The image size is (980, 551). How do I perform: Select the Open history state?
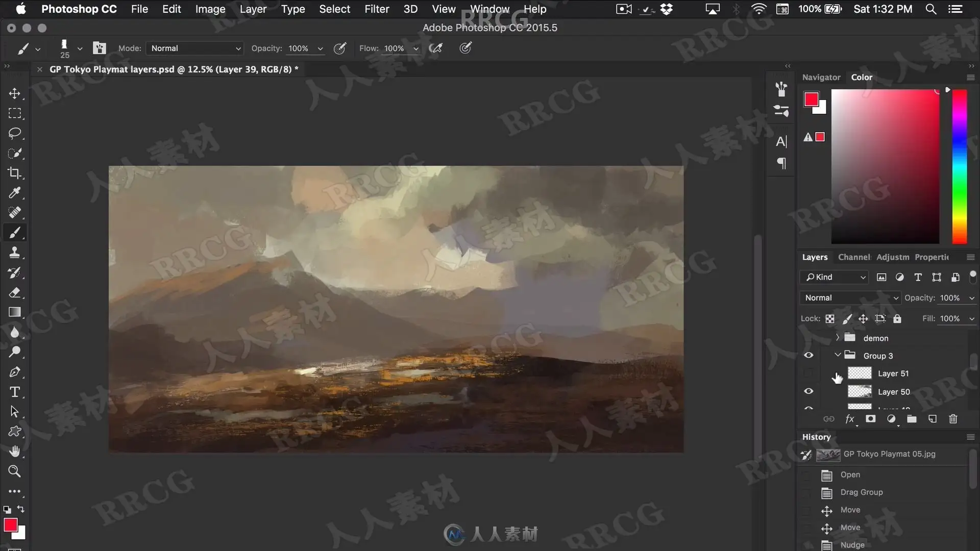click(850, 474)
